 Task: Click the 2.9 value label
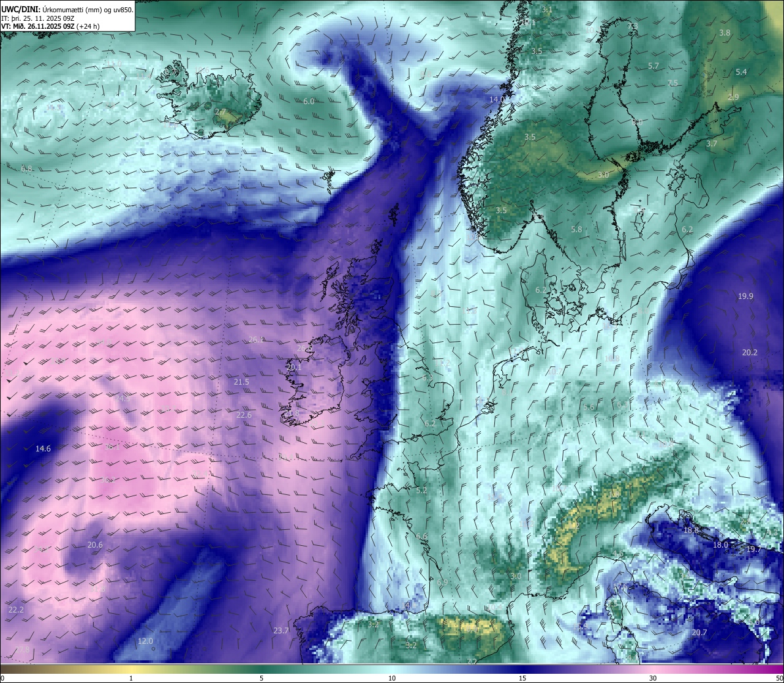pyautogui.click(x=733, y=98)
